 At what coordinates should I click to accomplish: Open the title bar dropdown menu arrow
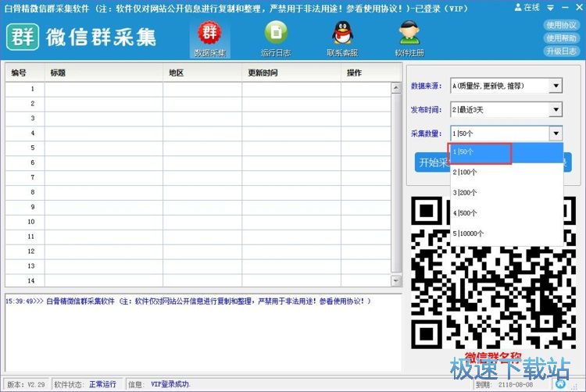coord(551,8)
